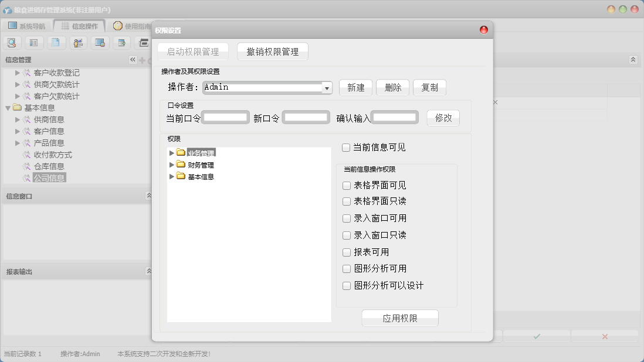Check the 录入窗口可用 option
The height and width of the screenshot is (362, 644).
(347, 218)
